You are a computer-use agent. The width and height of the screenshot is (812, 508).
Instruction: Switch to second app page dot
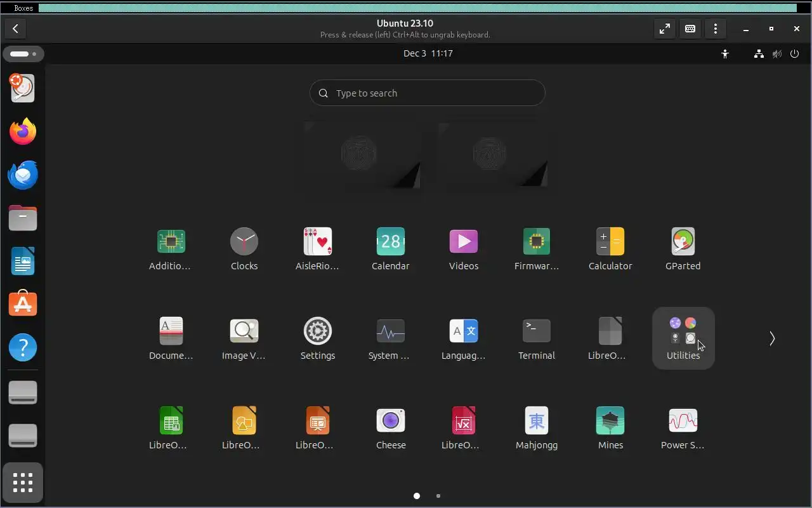438,496
